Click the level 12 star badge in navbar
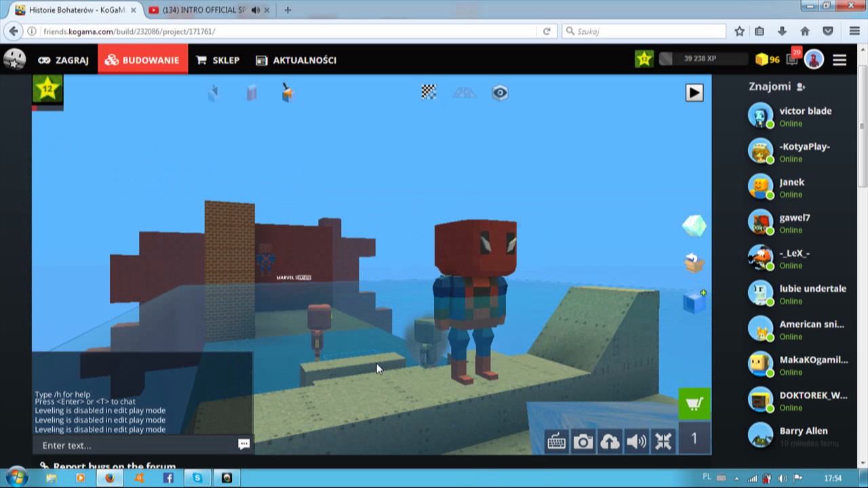The width and height of the screenshot is (868, 488). [644, 59]
